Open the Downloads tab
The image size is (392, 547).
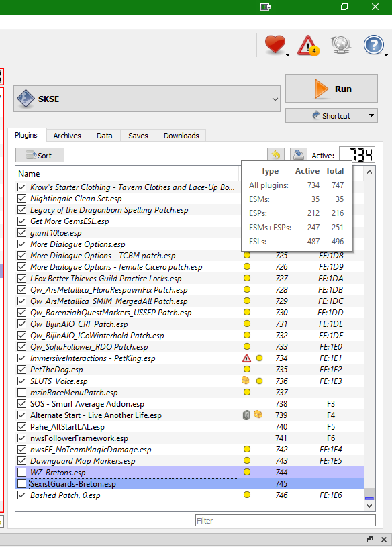[x=181, y=136]
